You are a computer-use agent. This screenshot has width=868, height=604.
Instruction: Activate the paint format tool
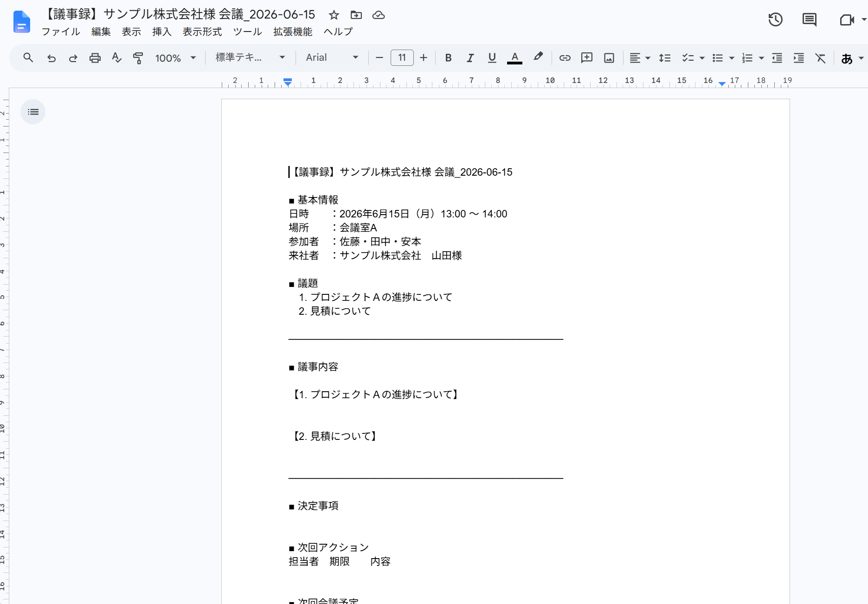(138, 58)
